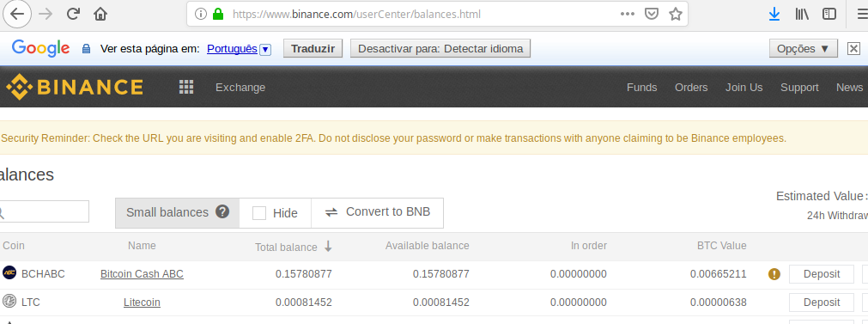The width and height of the screenshot is (868, 324).
Task: Click the Traduzir button
Action: [x=313, y=49]
